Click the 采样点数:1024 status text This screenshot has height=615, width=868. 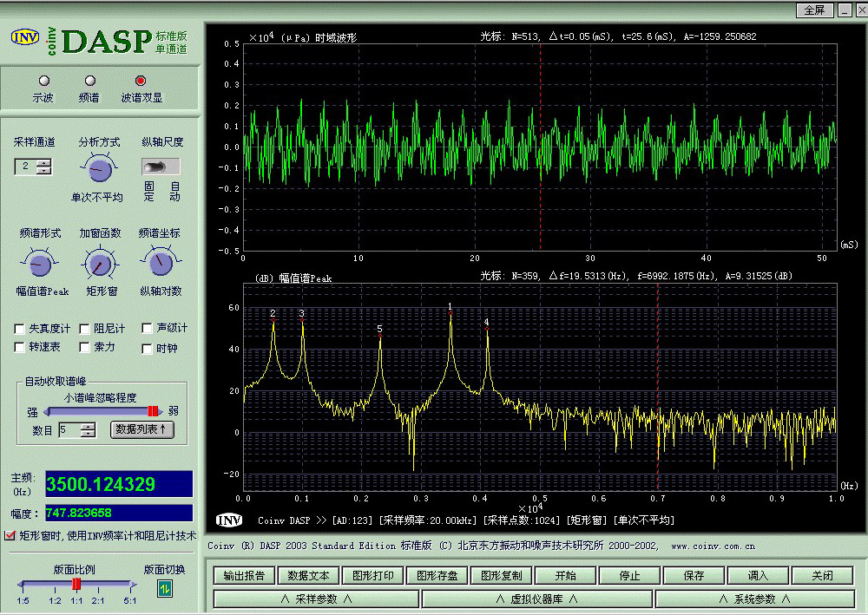pyautogui.click(x=522, y=520)
